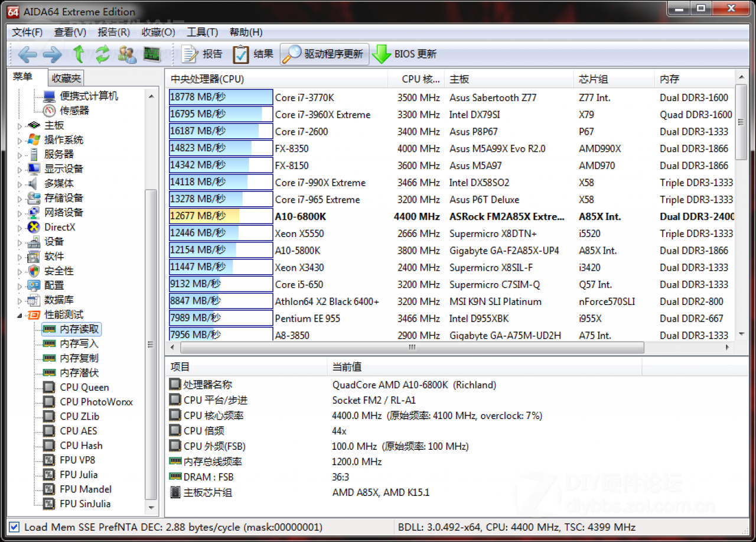Click the 配置 configuration icon in tree
The width and height of the screenshot is (756, 542).
click(x=34, y=285)
